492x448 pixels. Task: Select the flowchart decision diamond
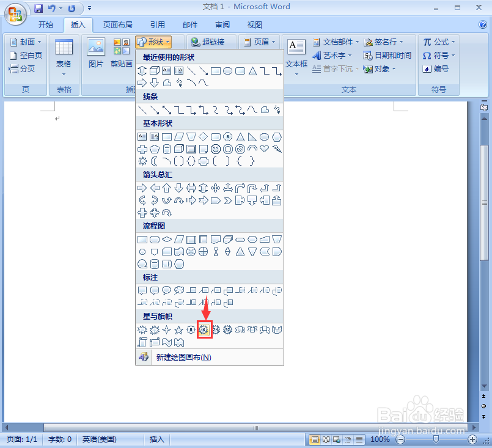(167, 240)
